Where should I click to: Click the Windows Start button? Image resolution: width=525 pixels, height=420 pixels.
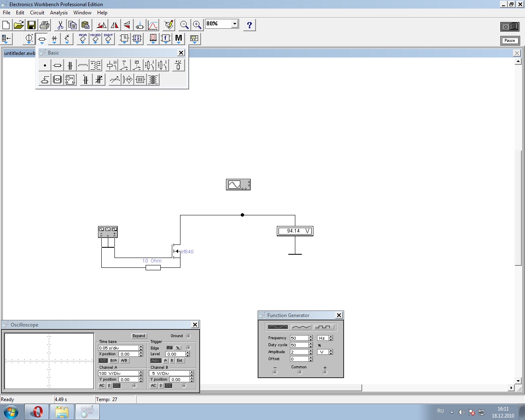(x=11, y=412)
